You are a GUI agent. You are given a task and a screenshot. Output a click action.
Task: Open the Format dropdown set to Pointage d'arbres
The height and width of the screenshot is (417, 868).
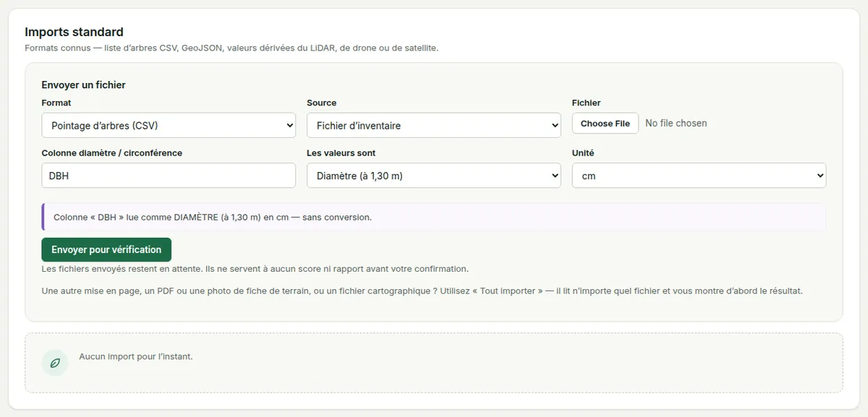[x=169, y=125]
